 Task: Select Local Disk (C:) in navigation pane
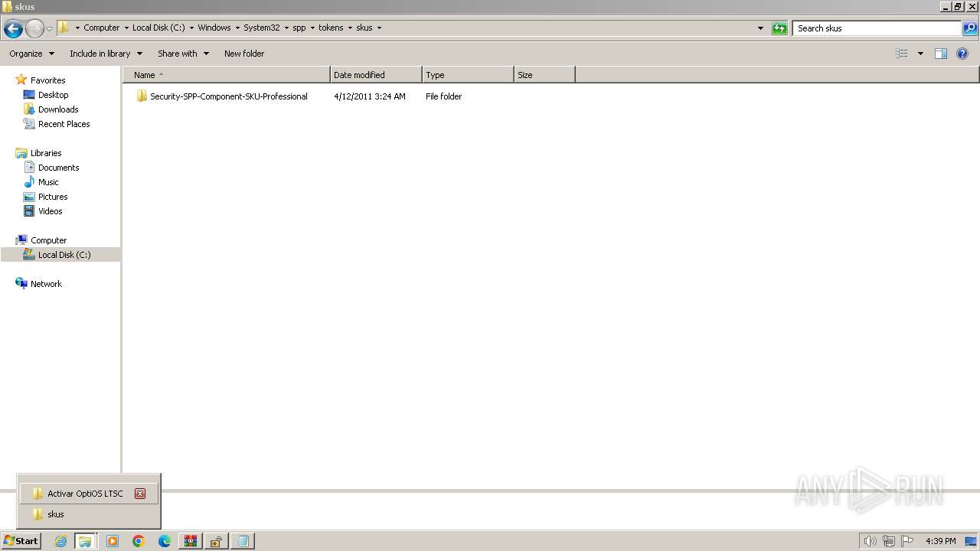click(x=60, y=255)
